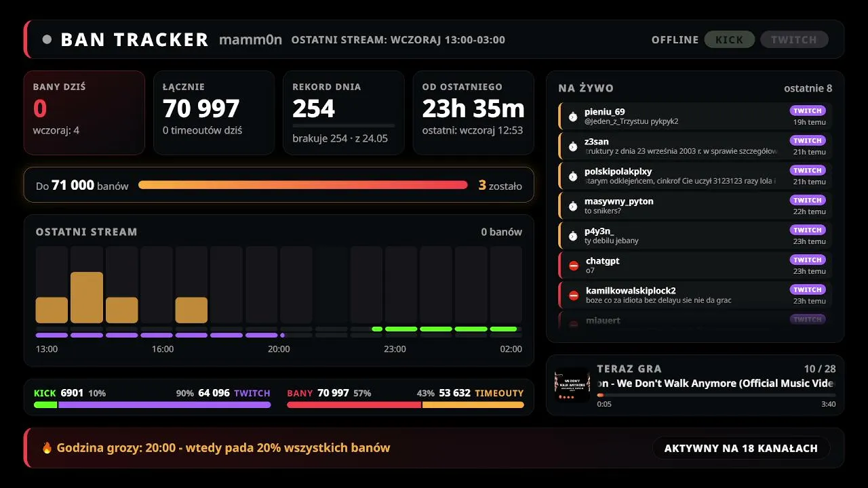This screenshot has width=868, height=488.
Task: Click the '19h temu' timestamp
Action: pos(810,123)
